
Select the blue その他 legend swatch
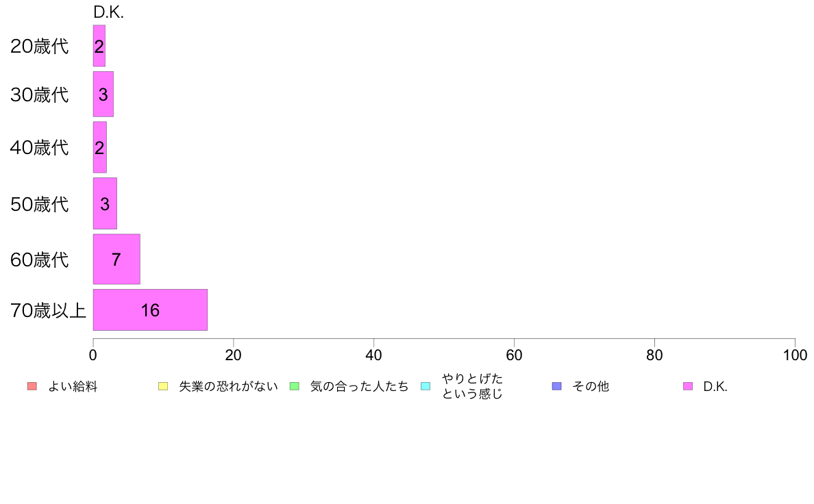pyautogui.click(x=556, y=386)
